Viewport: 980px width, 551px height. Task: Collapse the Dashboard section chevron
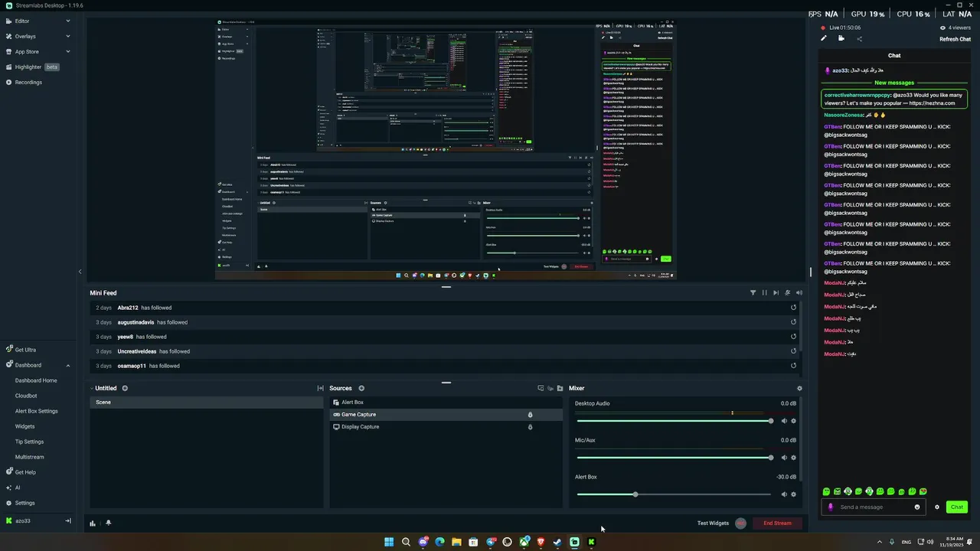tap(67, 365)
